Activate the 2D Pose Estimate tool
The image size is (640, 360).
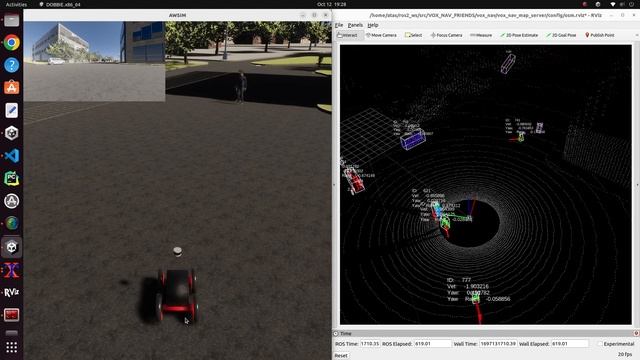pyautogui.click(x=519, y=35)
